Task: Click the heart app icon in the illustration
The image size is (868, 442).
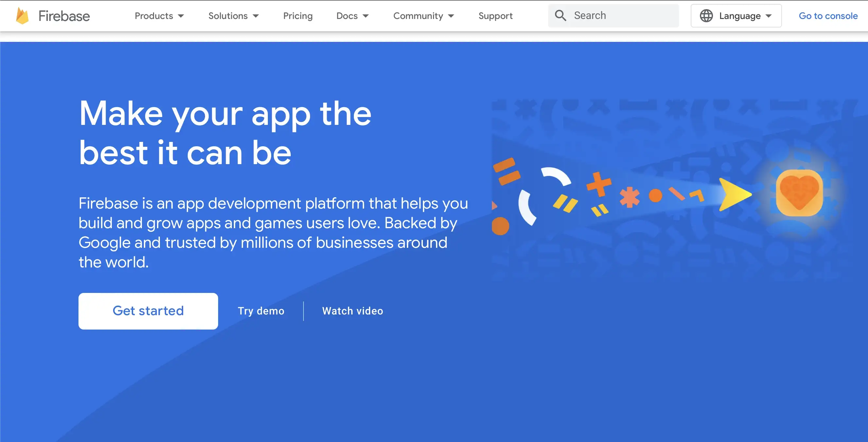Action: coord(800,192)
